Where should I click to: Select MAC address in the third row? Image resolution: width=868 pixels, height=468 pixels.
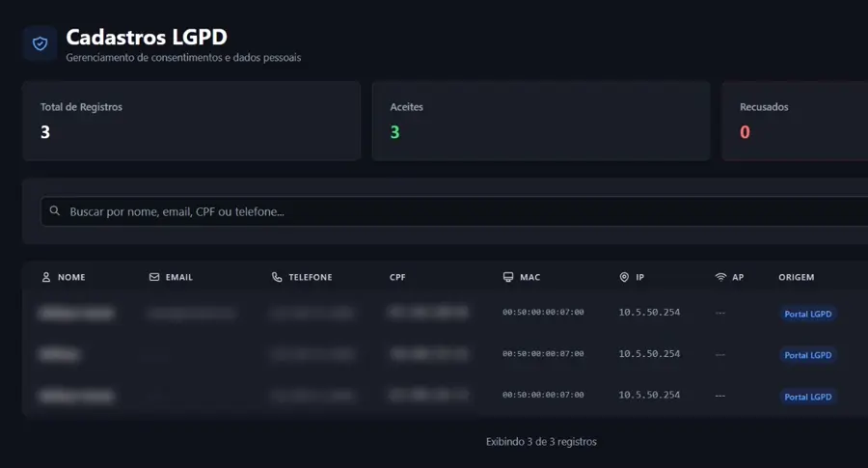(x=543, y=395)
